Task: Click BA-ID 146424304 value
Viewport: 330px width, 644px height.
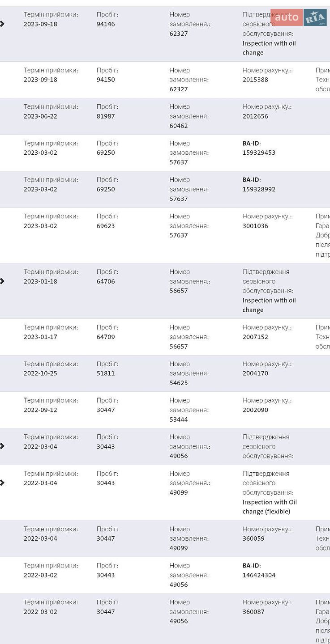Action: (x=259, y=575)
